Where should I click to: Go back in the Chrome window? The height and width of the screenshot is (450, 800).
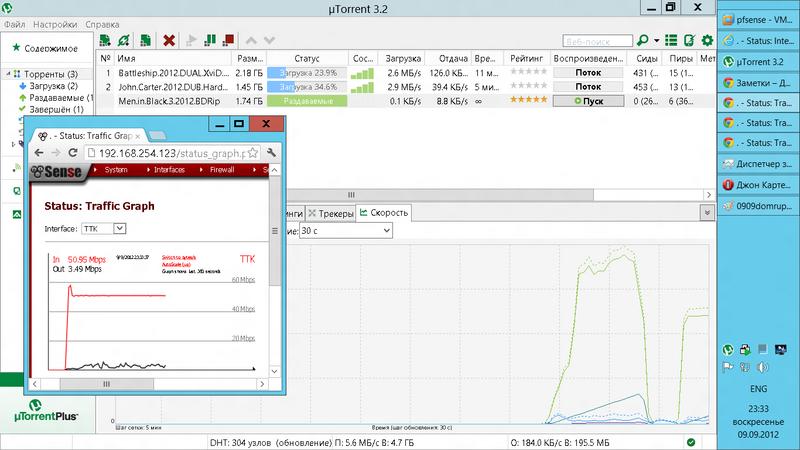tap(39, 153)
